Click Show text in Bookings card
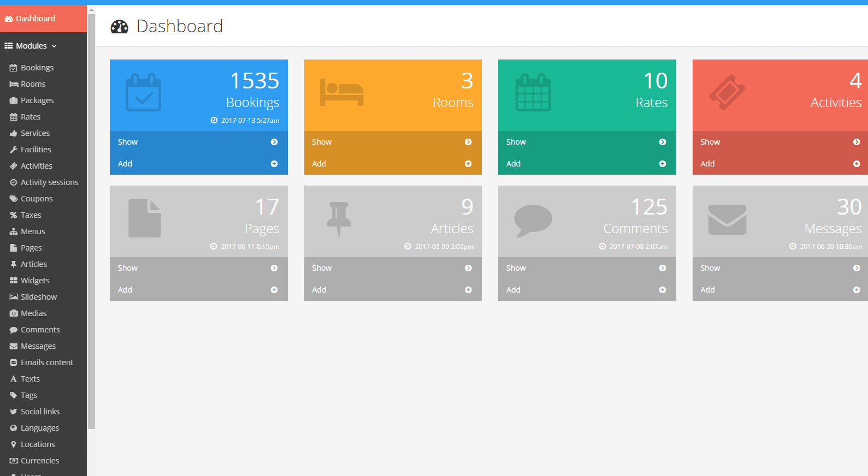The height and width of the screenshot is (476, 868). [x=128, y=142]
